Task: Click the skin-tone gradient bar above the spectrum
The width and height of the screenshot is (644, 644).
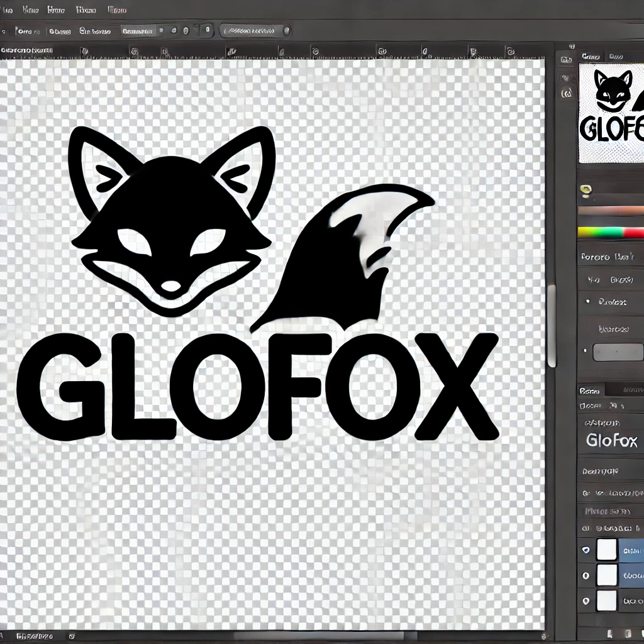Action: (x=610, y=211)
